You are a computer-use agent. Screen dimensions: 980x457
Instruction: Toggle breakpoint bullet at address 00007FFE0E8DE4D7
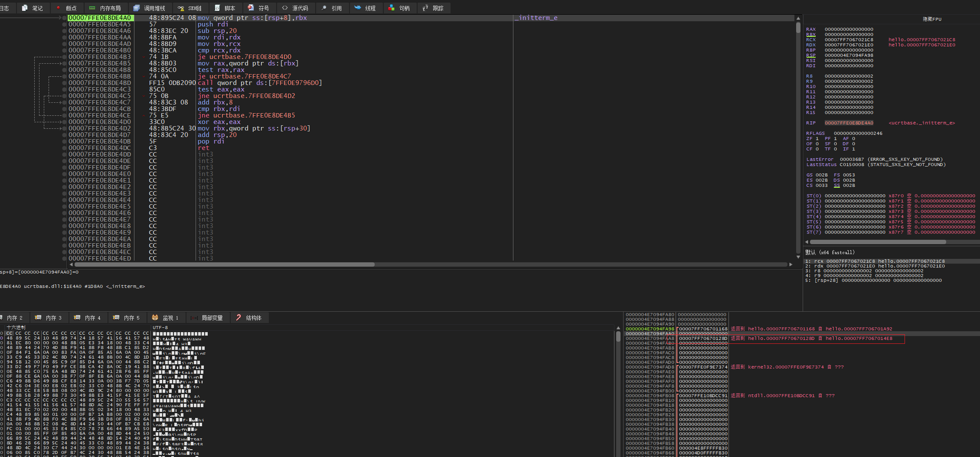[x=65, y=135]
